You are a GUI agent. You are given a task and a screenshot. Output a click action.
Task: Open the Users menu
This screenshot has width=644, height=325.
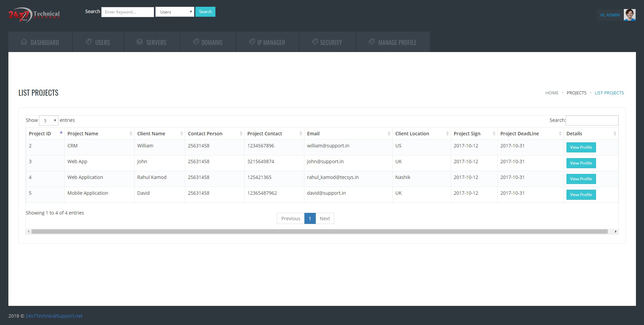[x=98, y=42]
